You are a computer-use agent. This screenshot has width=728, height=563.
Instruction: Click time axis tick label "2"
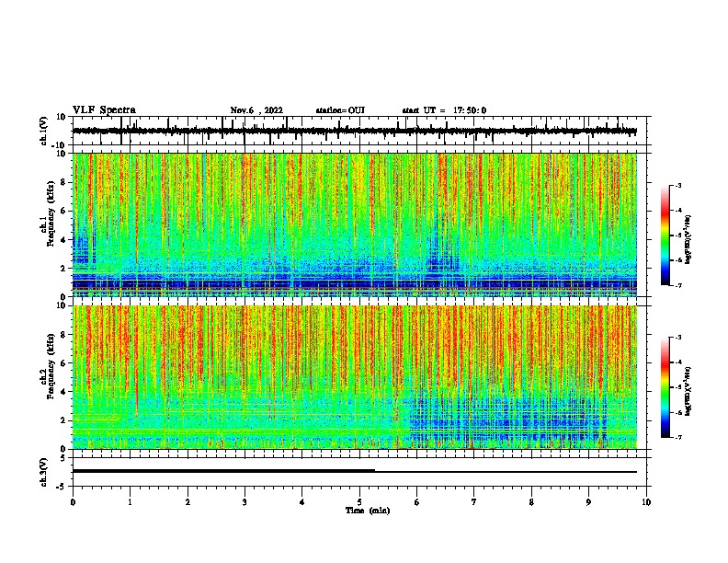pyautogui.click(x=188, y=501)
